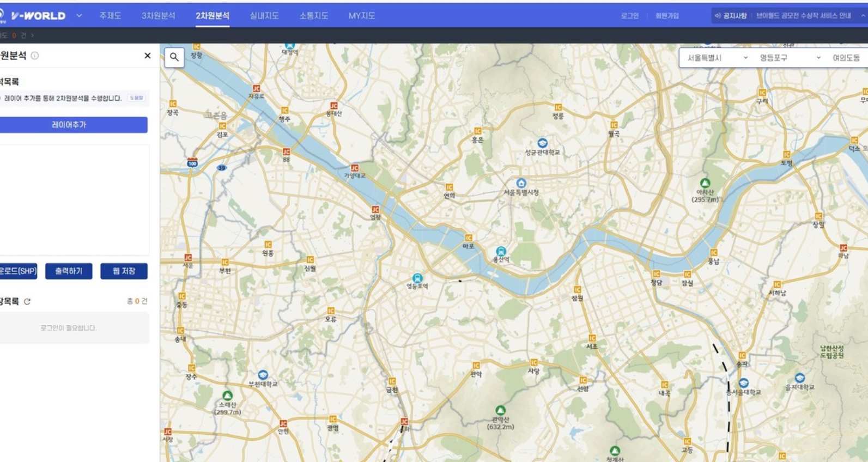Open the 서울특별시 city dropdown
The height and width of the screenshot is (462, 868).
(x=717, y=58)
